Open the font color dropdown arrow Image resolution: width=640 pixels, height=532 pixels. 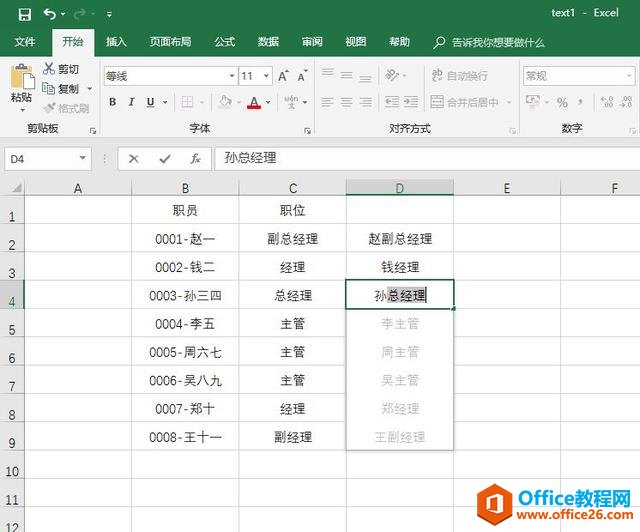pyautogui.click(x=268, y=102)
